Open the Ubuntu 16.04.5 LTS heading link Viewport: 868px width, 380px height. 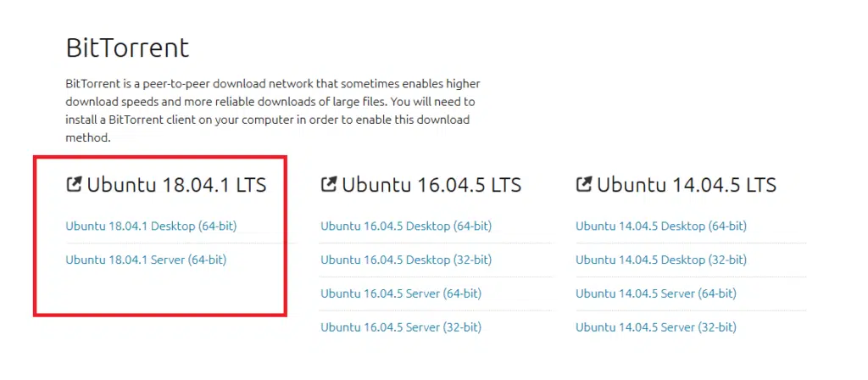(x=431, y=184)
